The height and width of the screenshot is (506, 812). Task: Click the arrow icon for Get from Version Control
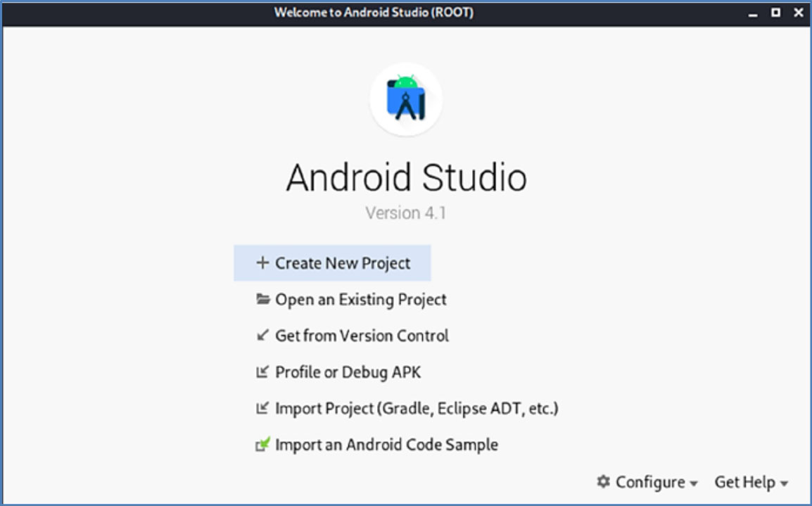click(x=262, y=335)
